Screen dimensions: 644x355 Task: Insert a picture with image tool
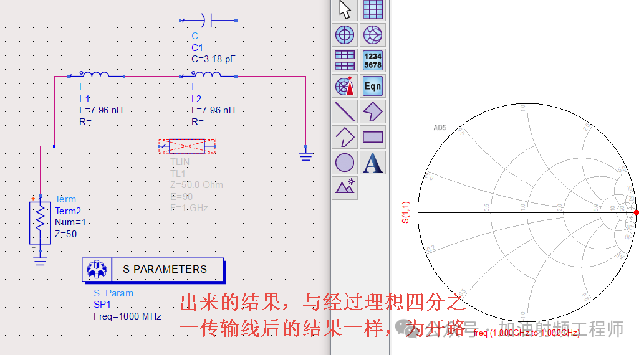pyautogui.click(x=345, y=188)
